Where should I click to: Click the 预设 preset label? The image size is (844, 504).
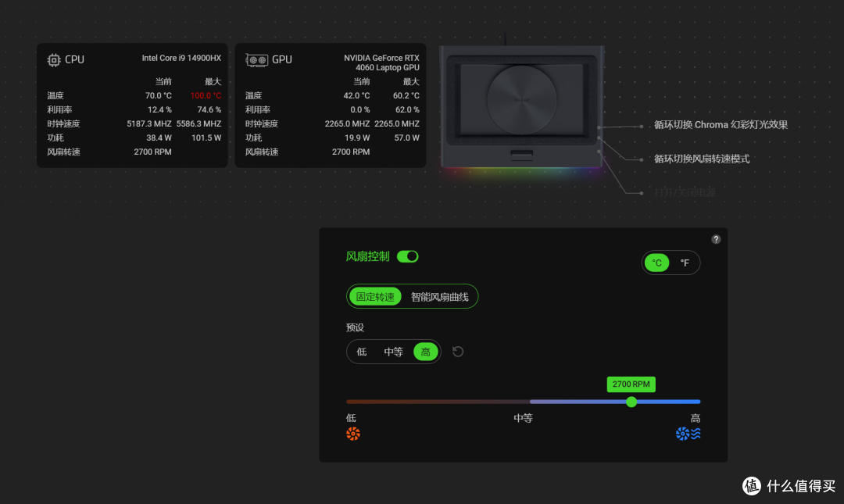[355, 327]
